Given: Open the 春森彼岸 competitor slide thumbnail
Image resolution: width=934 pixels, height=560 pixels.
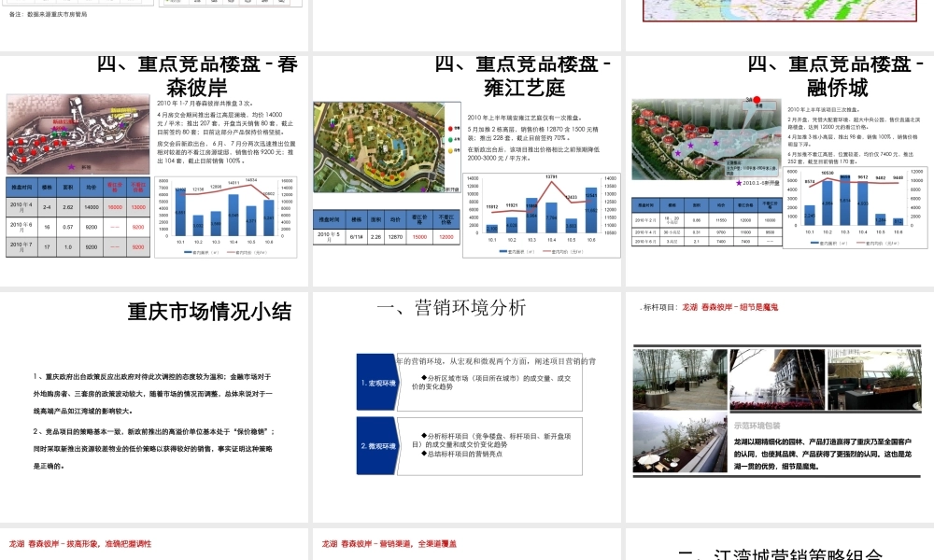Looking at the screenshot, I should pos(154,171).
